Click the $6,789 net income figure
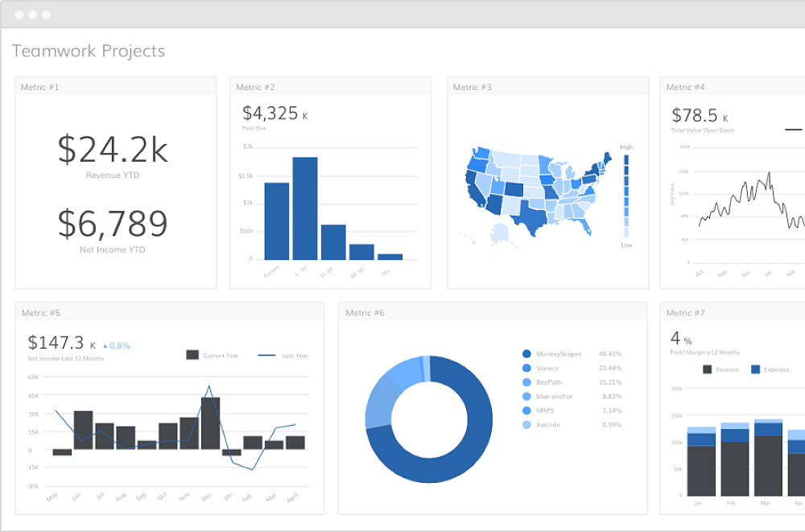 113,224
